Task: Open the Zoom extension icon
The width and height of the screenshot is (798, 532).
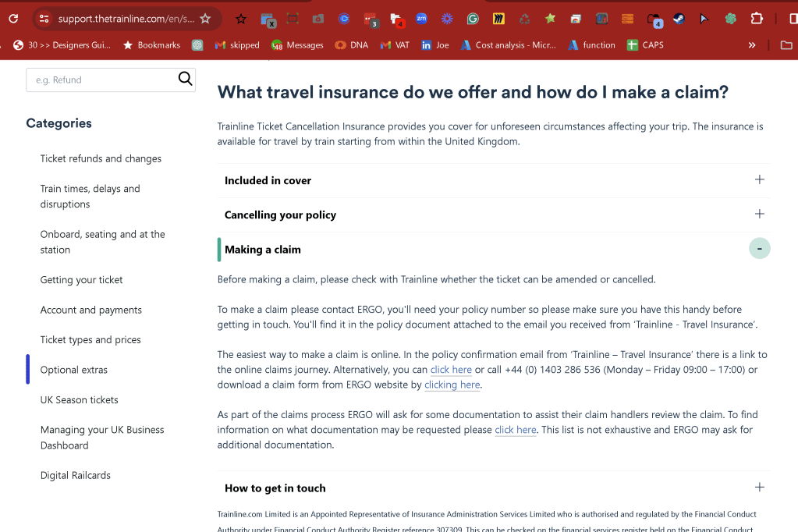Action: (x=421, y=19)
